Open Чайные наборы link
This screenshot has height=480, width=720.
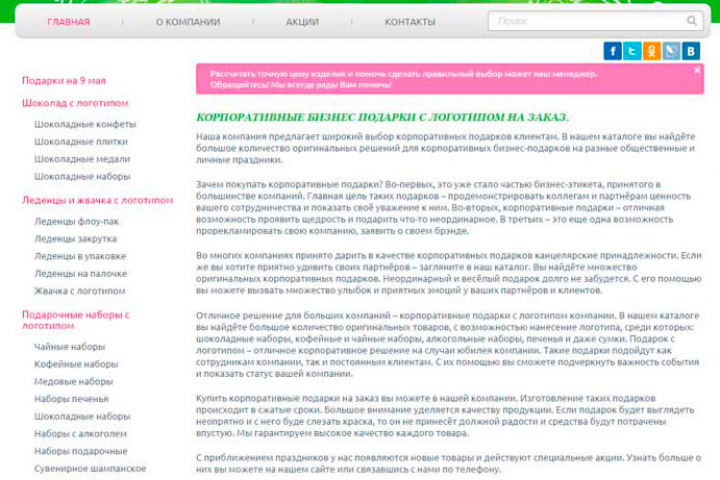point(70,347)
